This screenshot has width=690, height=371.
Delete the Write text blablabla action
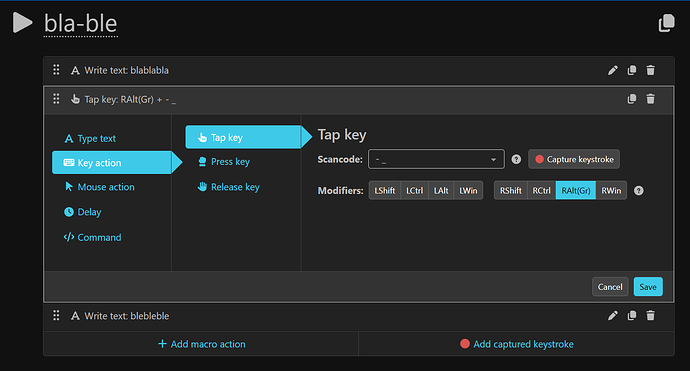tap(650, 70)
